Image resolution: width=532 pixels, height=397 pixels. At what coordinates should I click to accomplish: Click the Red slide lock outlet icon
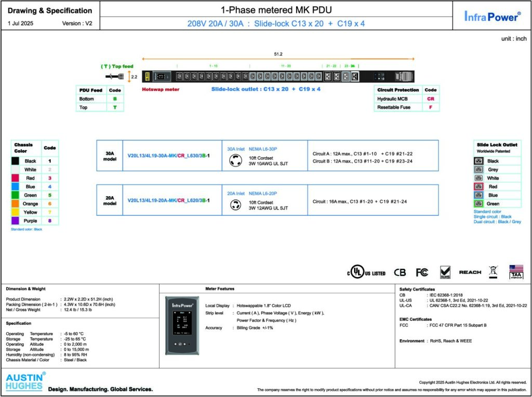click(478, 186)
